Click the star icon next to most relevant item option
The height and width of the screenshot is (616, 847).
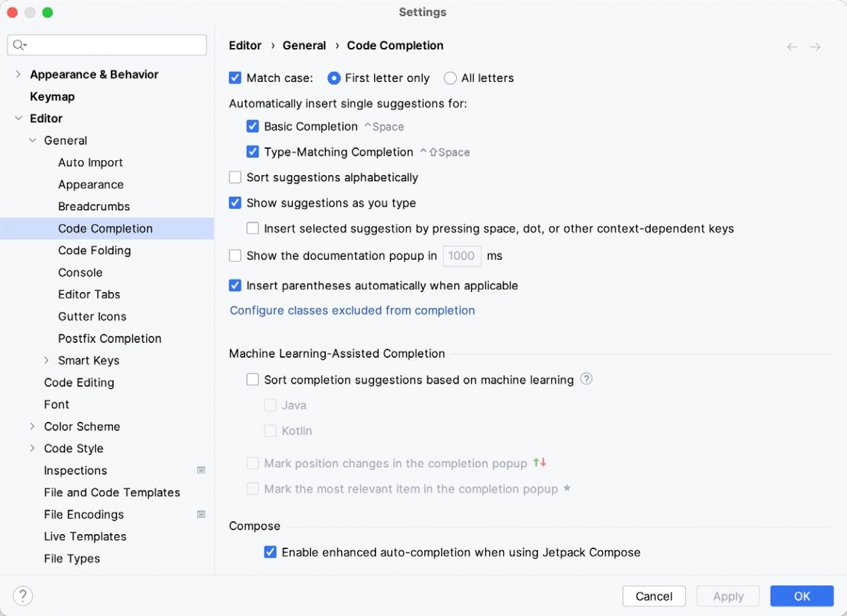tap(568, 488)
